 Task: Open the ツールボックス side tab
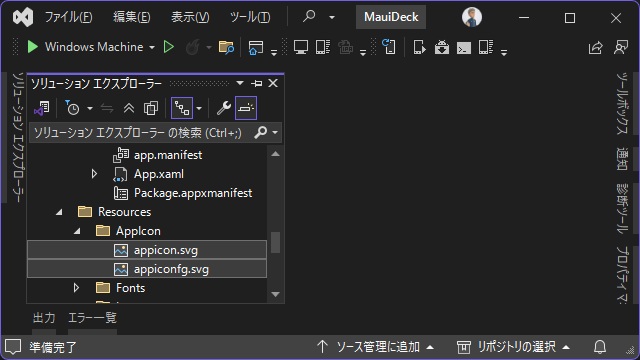pyautogui.click(x=622, y=104)
